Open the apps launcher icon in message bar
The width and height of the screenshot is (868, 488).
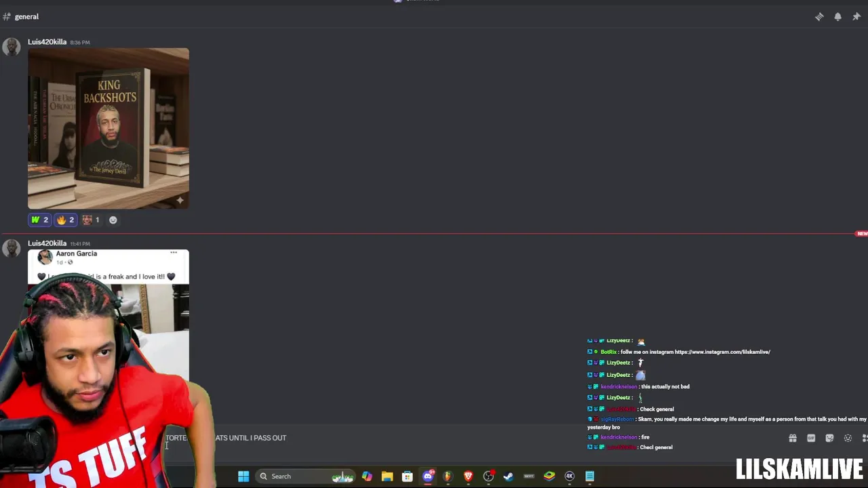[865, 439]
